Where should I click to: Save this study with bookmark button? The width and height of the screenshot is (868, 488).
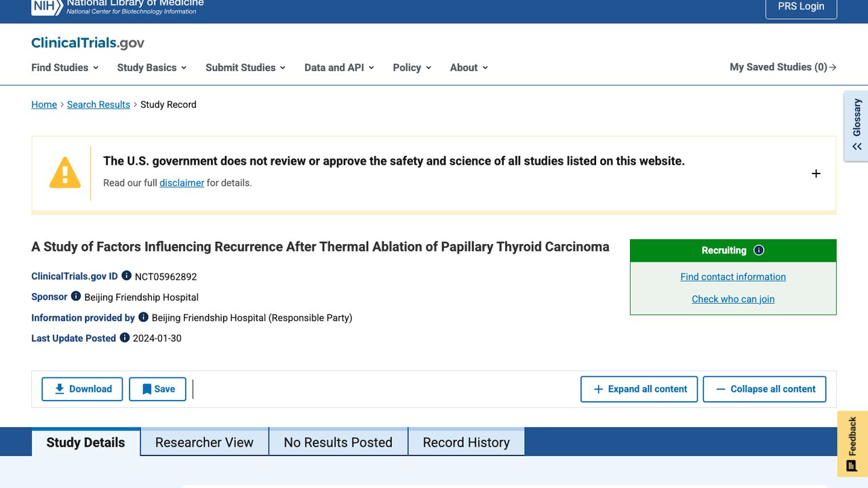[158, 389]
